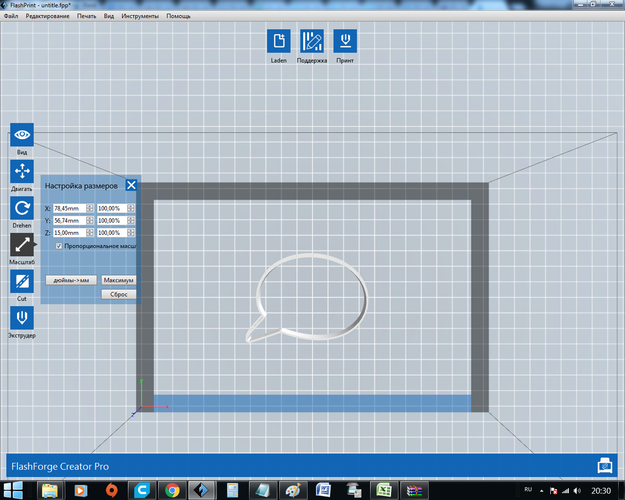625x500 pixels.
Task: Click the Максимум button
Action: tap(118, 280)
